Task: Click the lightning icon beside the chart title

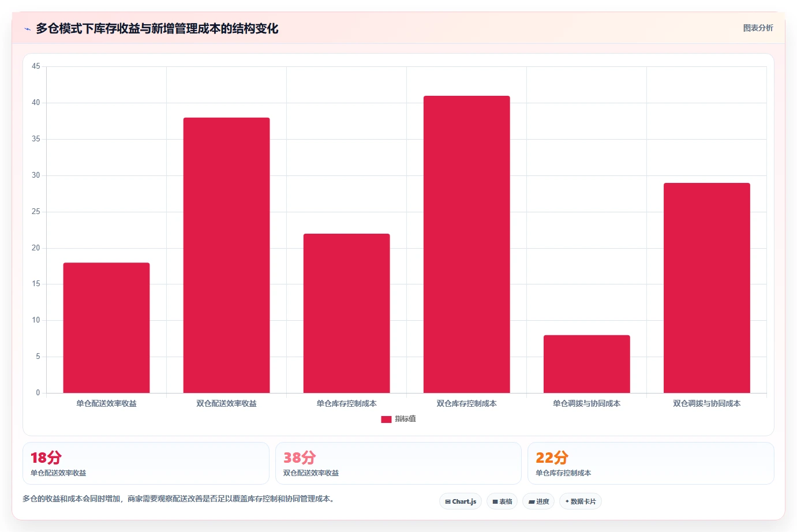Action: (x=27, y=29)
